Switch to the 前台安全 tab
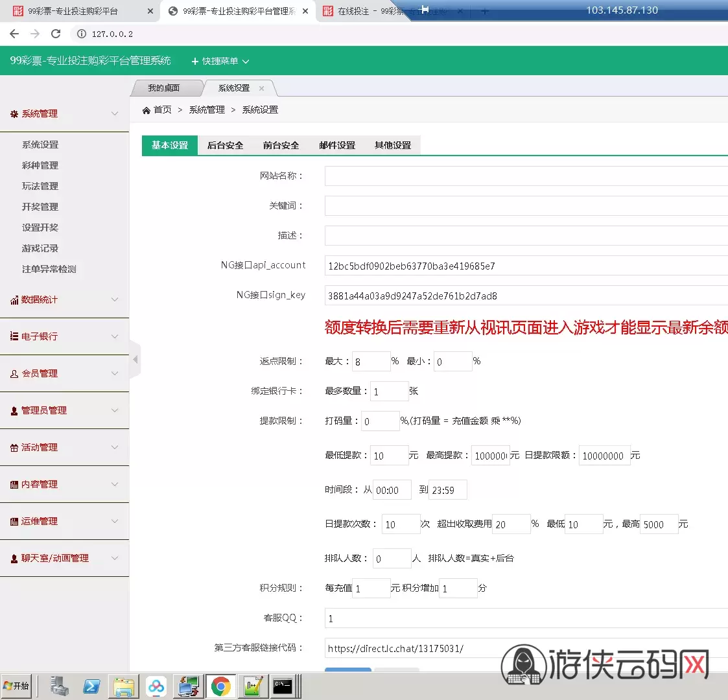This screenshot has width=728, height=700. coord(281,145)
